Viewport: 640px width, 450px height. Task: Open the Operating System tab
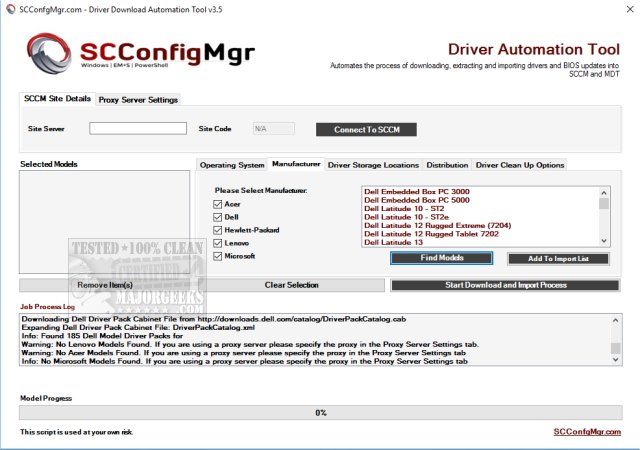[232, 165]
